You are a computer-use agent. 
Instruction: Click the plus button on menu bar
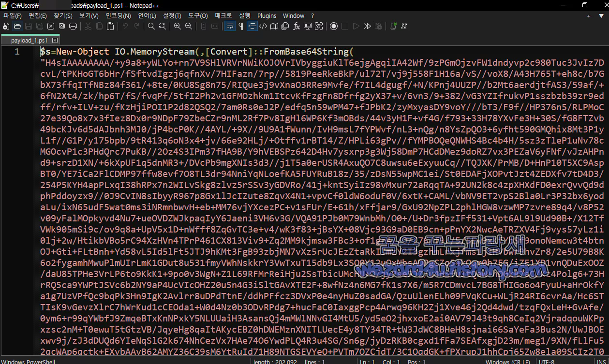(589, 15)
